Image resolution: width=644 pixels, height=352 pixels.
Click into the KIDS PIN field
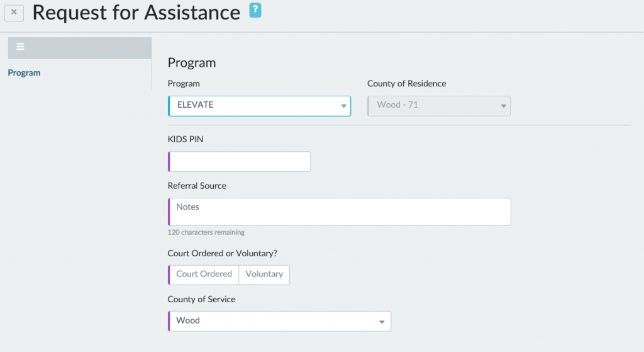(x=240, y=162)
